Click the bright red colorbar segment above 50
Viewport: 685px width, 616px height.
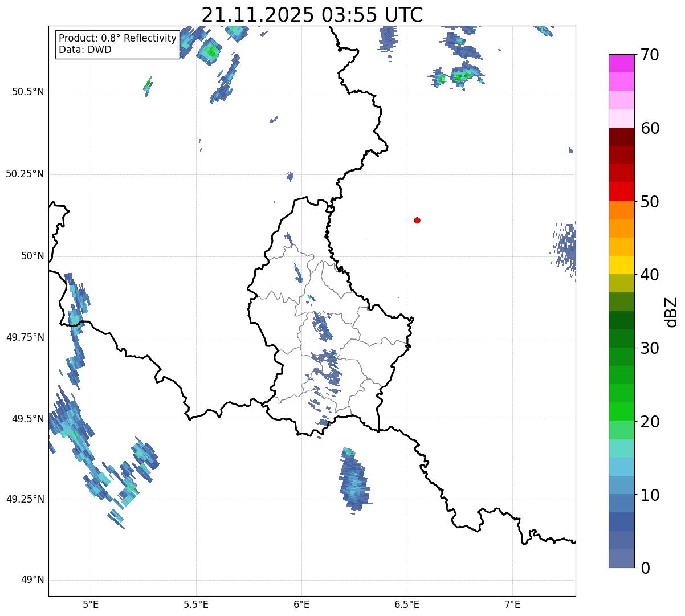tap(622, 191)
